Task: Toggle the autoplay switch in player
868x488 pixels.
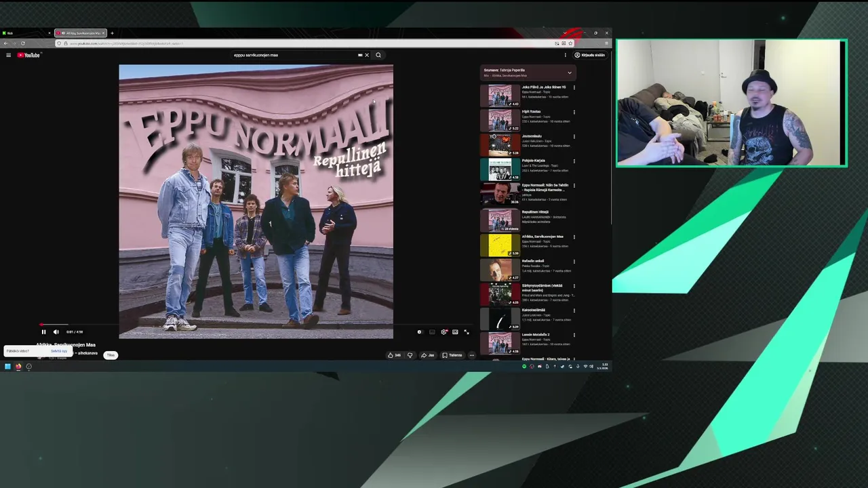Action: (x=419, y=332)
